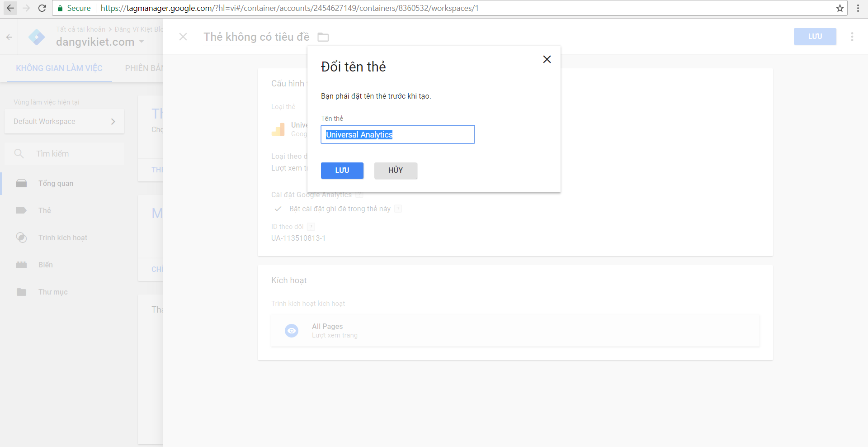This screenshot has width=868, height=447.
Task: Close the Đổi tên thẻ dialog
Action: [x=547, y=59]
